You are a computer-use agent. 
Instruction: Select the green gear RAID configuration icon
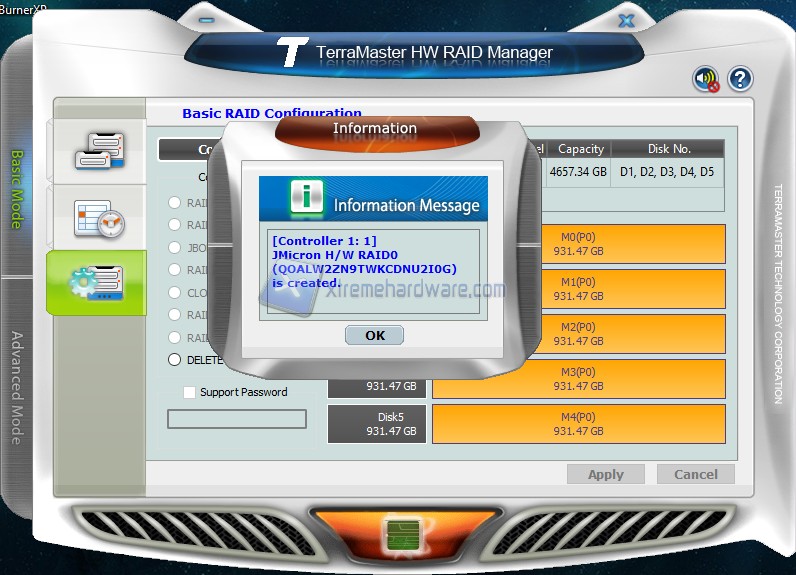click(97, 283)
